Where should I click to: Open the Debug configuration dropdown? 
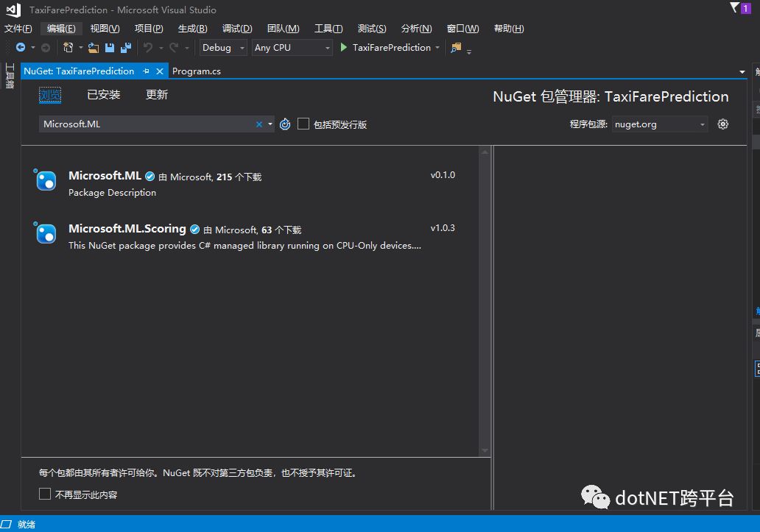223,47
